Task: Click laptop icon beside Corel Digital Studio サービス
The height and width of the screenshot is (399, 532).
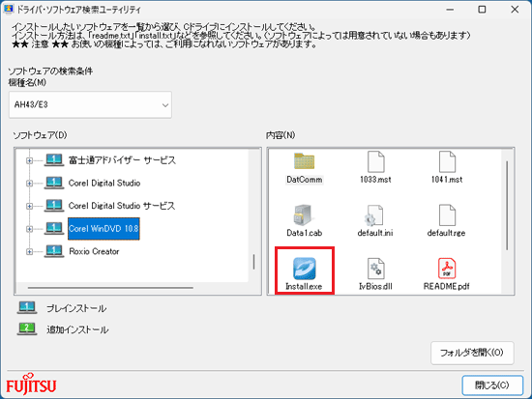Action: coord(54,206)
